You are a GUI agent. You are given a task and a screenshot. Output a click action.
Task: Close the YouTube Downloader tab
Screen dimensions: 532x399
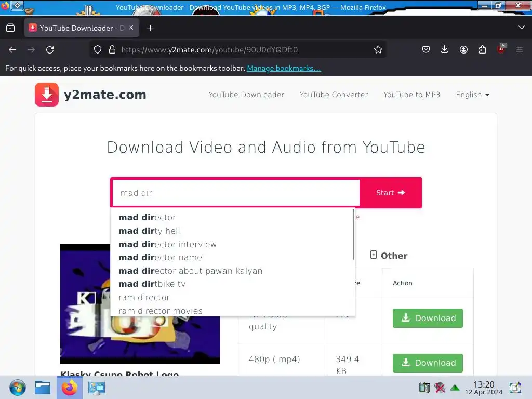tap(131, 28)
